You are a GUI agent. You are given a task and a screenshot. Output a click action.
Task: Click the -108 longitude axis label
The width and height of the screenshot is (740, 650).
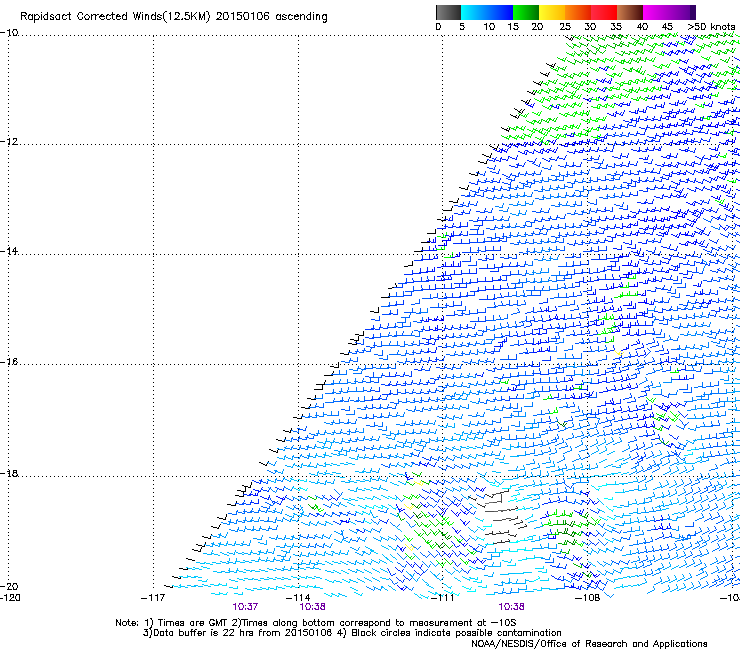coord(588,598)
